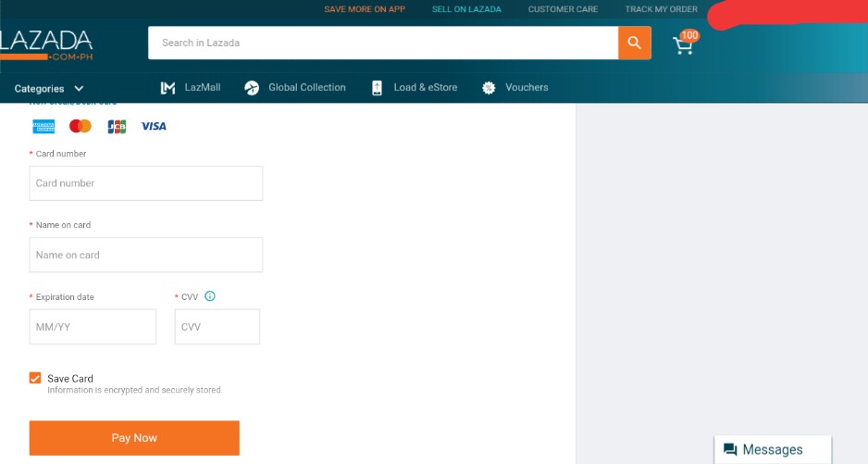Click the Track My Order link
This screenshot has width=868, height=464.
pyautogui.click(x=661, y=9)
